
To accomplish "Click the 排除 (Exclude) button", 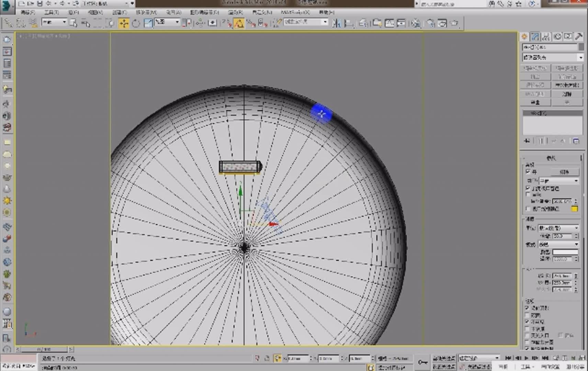I will [x=564, y=171].
